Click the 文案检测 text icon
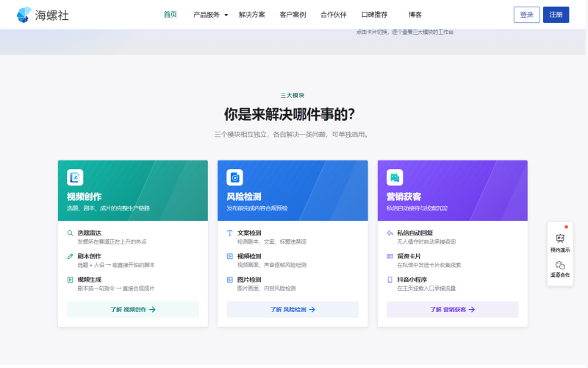This screenshot has height=368, width=588. click(x=230, y=233)
